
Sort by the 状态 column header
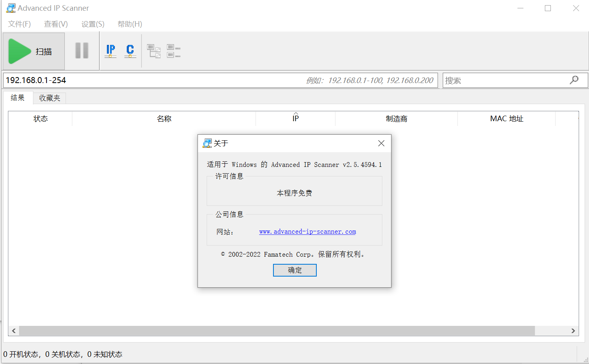[x=41, y=118]
